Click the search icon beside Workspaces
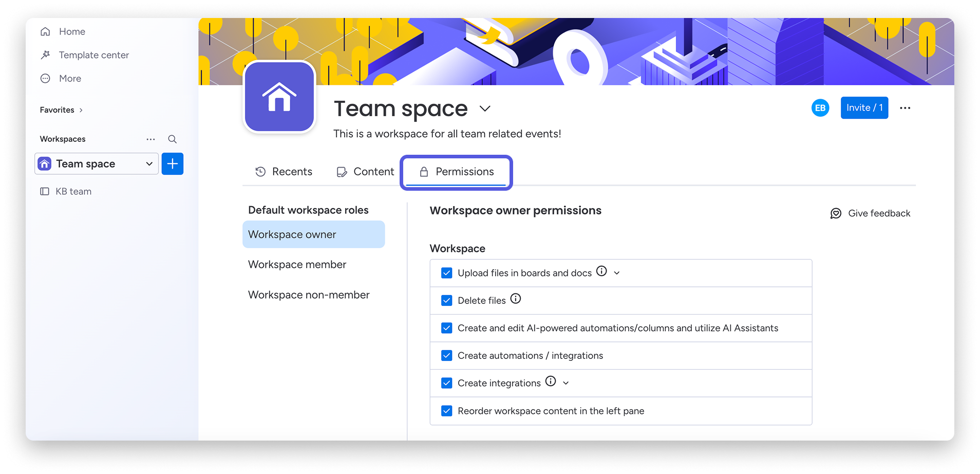 point(173,139)
